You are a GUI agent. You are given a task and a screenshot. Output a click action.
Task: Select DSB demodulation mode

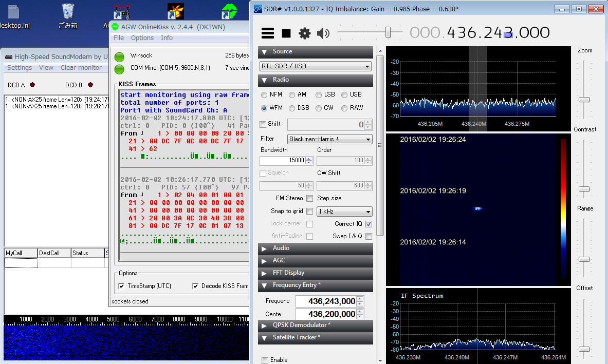(x=292, y=108)
